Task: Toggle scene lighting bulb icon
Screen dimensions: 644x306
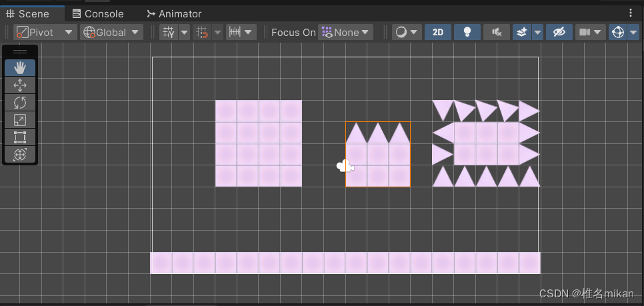Action: 467,32
